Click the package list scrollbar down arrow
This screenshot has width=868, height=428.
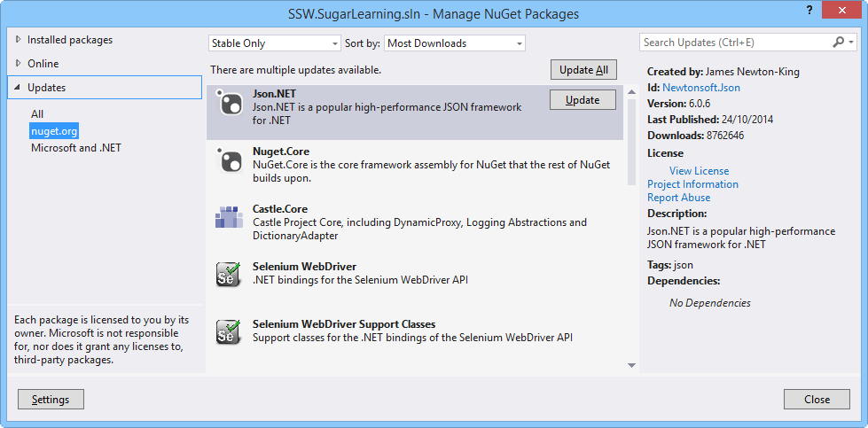pos(632,364)
